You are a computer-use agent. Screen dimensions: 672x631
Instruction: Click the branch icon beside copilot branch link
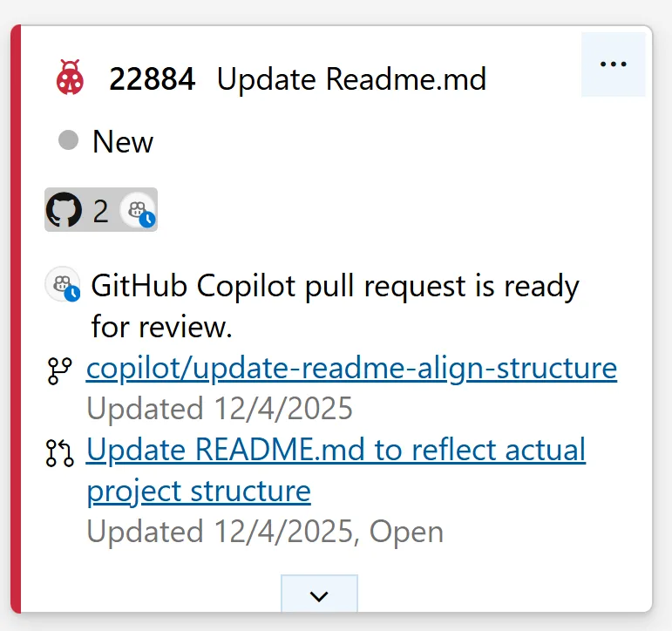tap(59, 372)
